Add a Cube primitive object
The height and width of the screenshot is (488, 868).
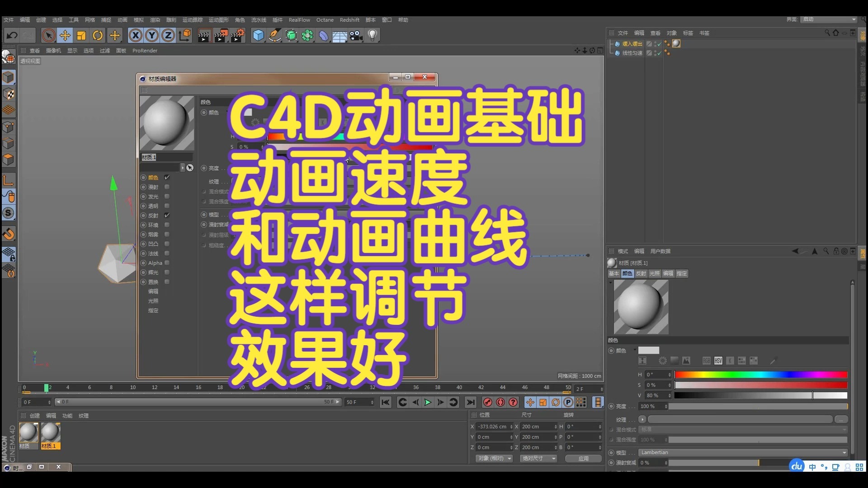coord(258,35)
